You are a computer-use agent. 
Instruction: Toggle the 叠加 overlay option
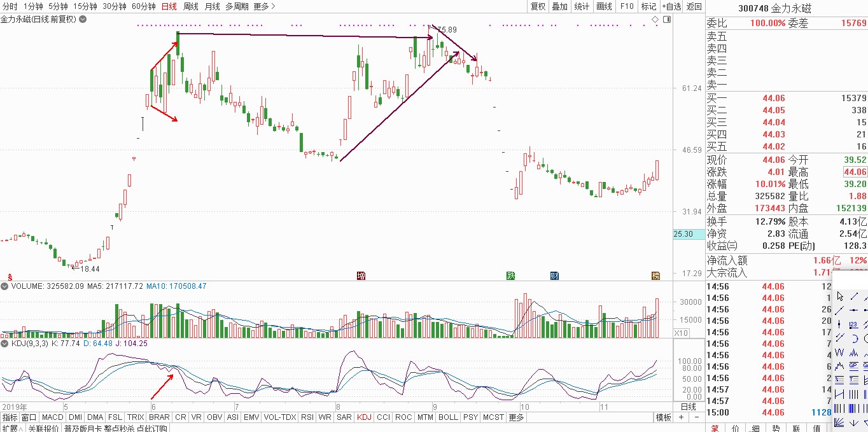pyautogui.click(x=559, y=6)
